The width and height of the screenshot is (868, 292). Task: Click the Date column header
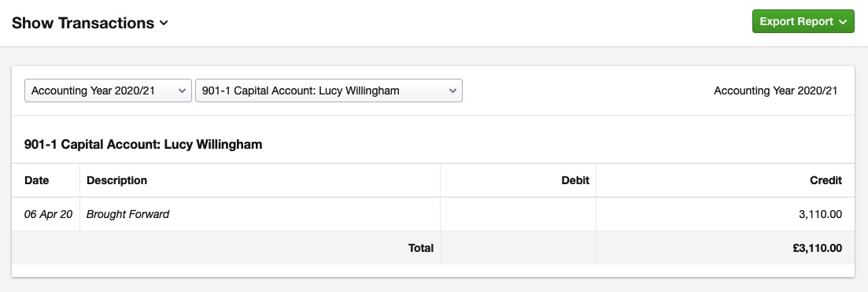pos(36,180)
